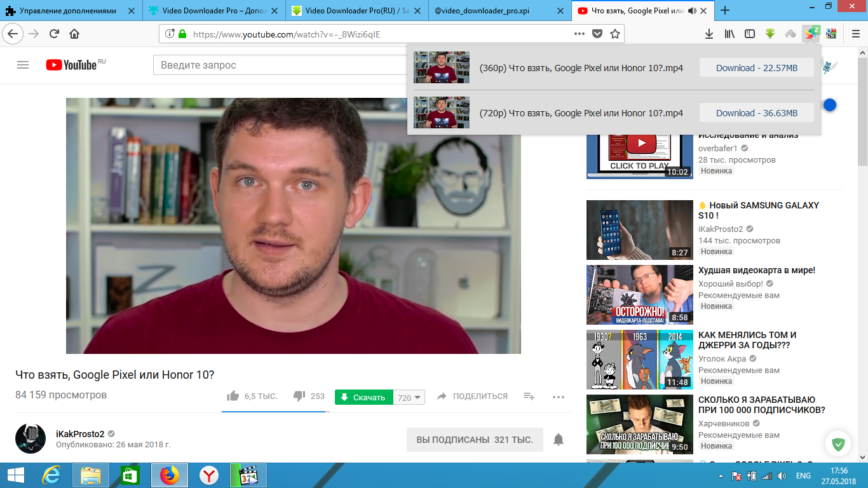Open Yandex Browser from the taskbar
This screenshot has width=868, height=488.
(209, 475)
